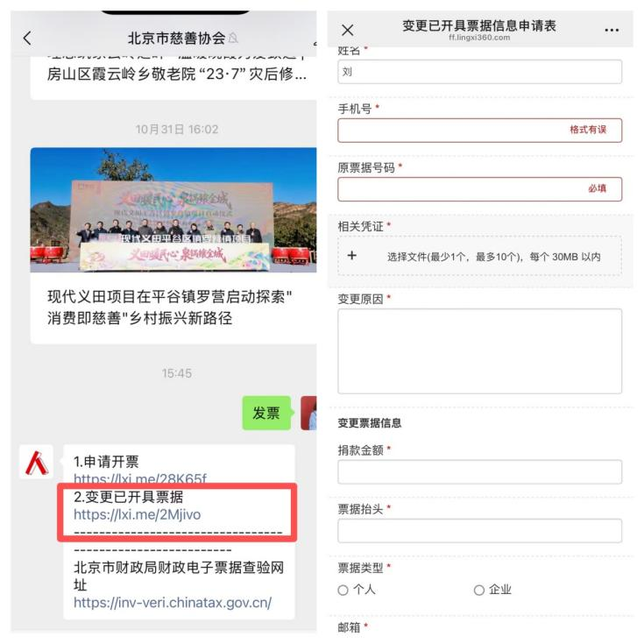Image resolution: width=644 pixels, height=644 pixels.
Task: Select 个人 receipt type radio button
Action: point(343,591)
